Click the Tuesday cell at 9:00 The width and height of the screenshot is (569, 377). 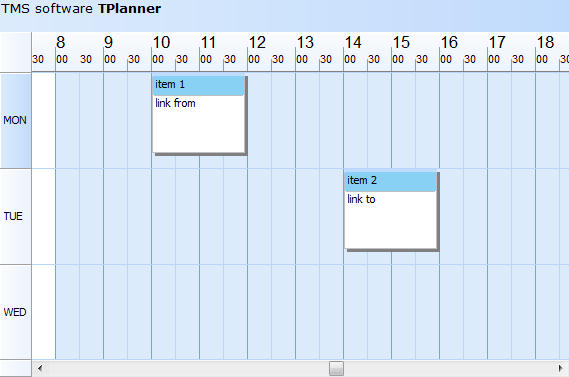coord(115,217)
